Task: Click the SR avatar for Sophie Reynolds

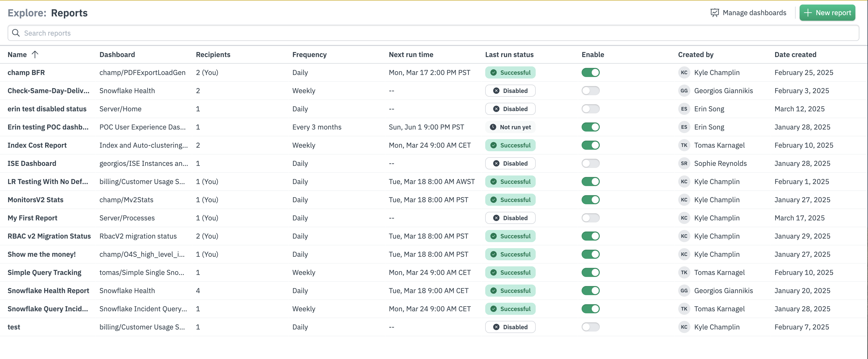Action: click(684, 164)
